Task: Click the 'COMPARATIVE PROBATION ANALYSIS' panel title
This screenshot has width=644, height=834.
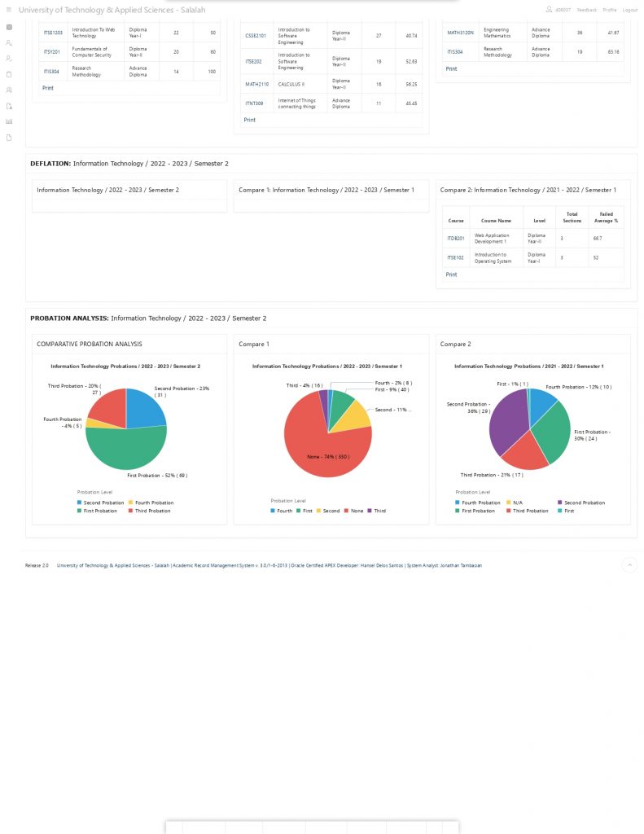Action: point(90,345)
